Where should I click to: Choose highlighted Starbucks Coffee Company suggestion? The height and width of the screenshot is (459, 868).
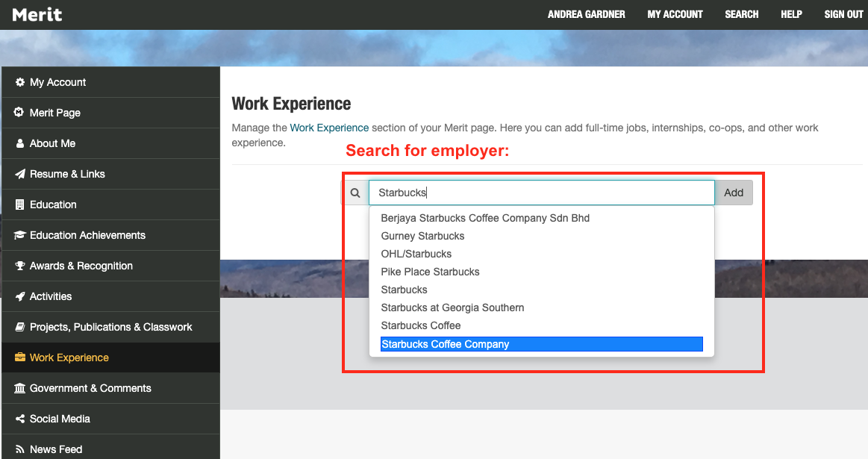click(x=541, y=344)
